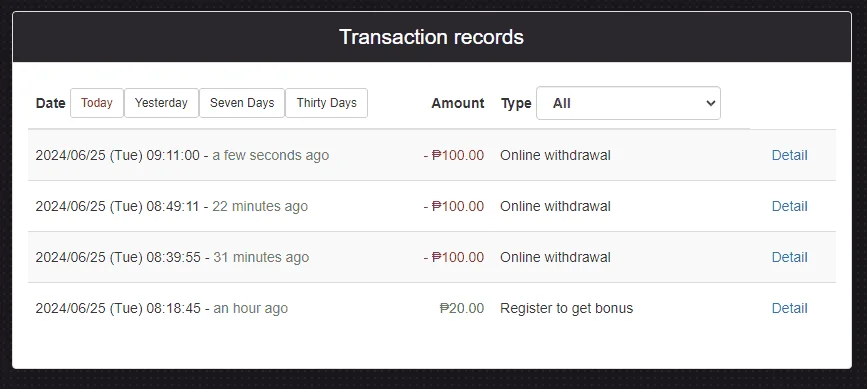Click the ₱20.00 bonus amount
This screenshot has width=867, height=389.
coord(462,308)
